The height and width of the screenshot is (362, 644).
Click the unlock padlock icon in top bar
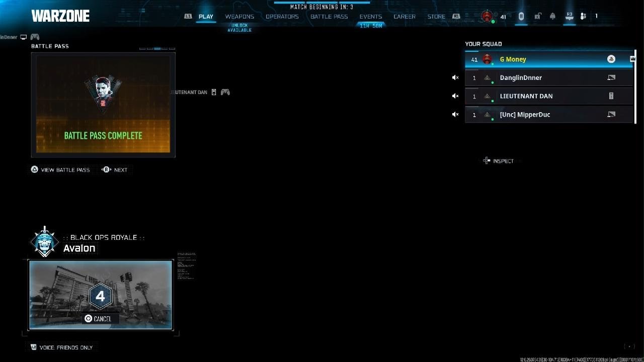(x=537, y=16)
